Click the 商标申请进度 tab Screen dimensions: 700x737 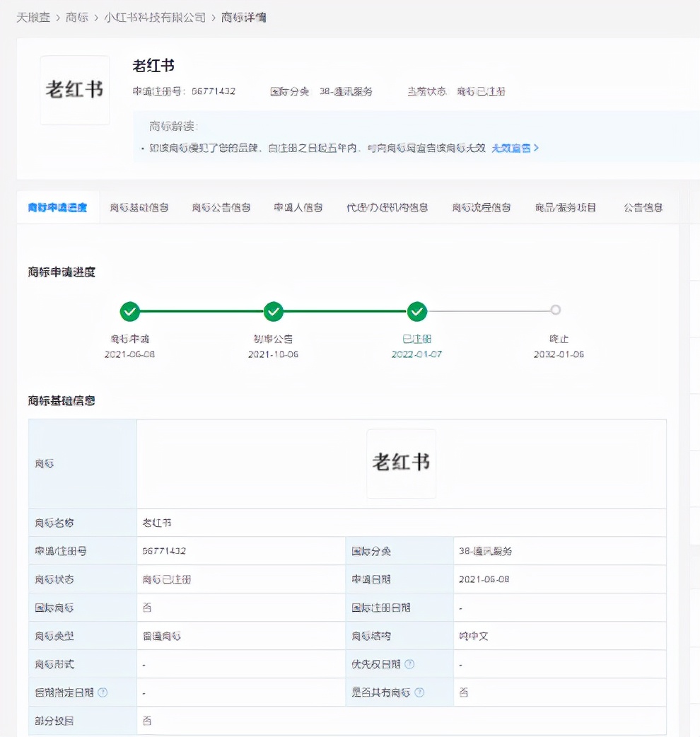[58, 207]
